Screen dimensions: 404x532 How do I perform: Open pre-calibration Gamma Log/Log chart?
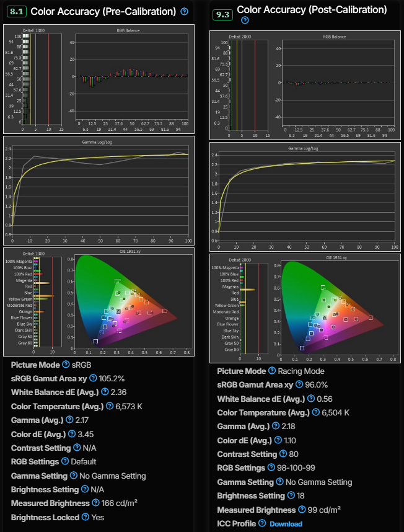[99, 191]
